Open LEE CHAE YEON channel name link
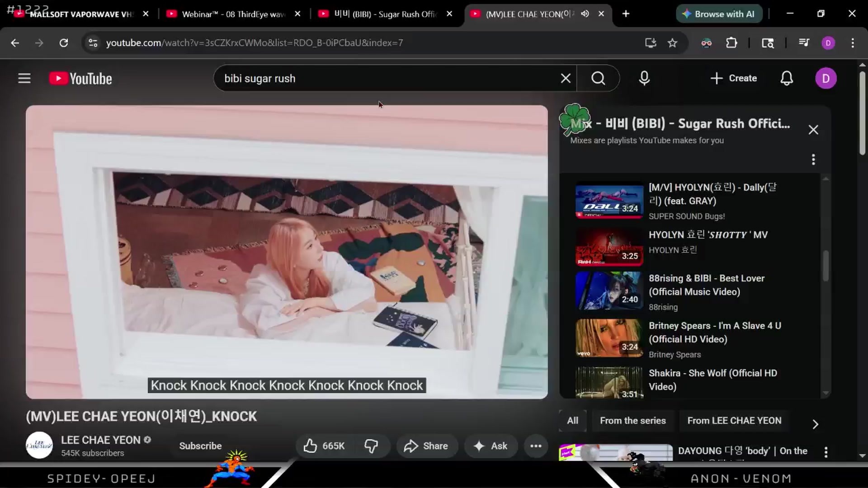The image size is (868, 488). coord(101,440)
